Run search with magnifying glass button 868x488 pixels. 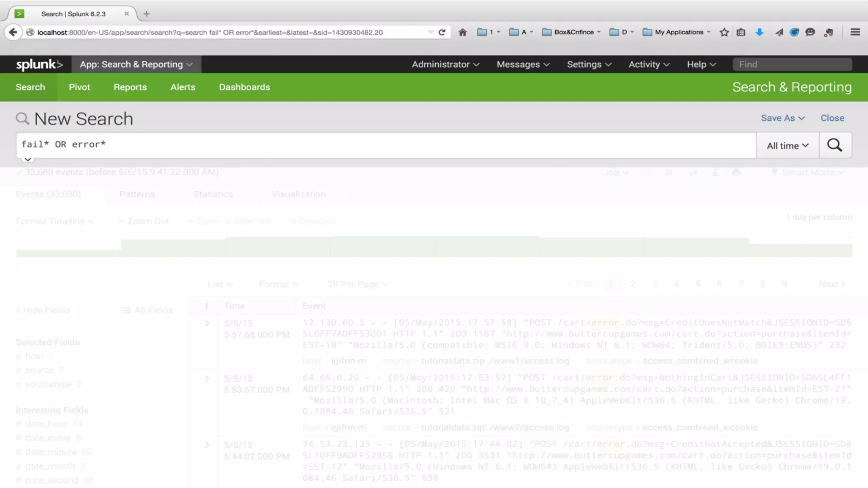coord(835,145)
